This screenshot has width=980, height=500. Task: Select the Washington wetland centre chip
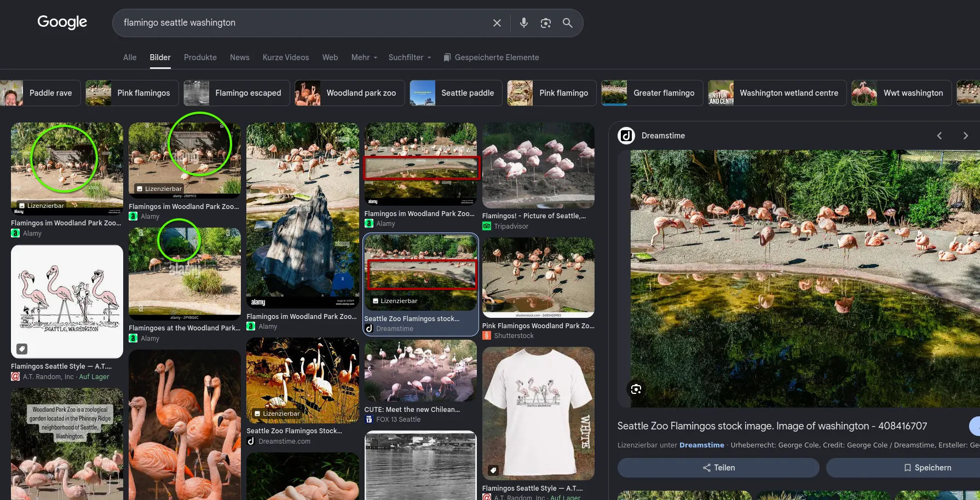777,93
